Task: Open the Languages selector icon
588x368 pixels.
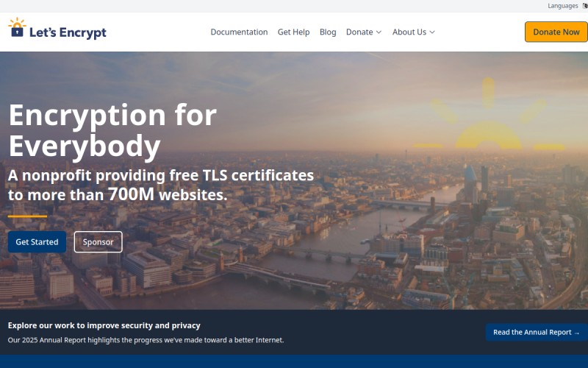Action: point(585,6)
